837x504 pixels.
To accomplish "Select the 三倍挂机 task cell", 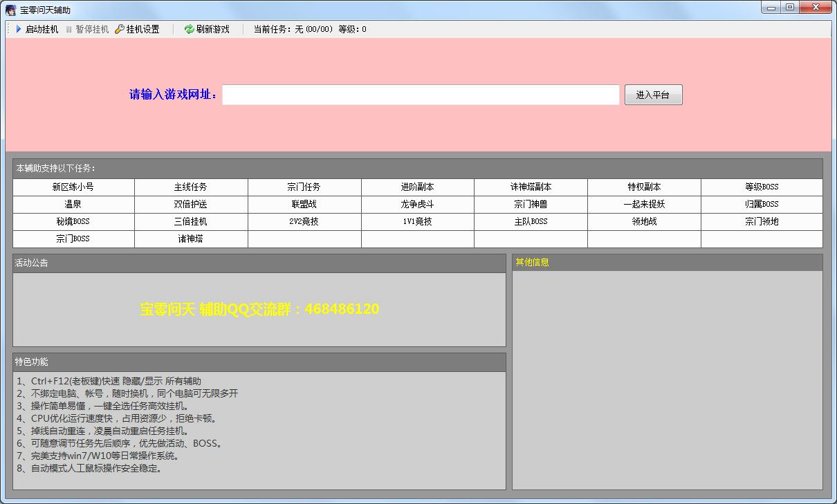I will 191,222.
